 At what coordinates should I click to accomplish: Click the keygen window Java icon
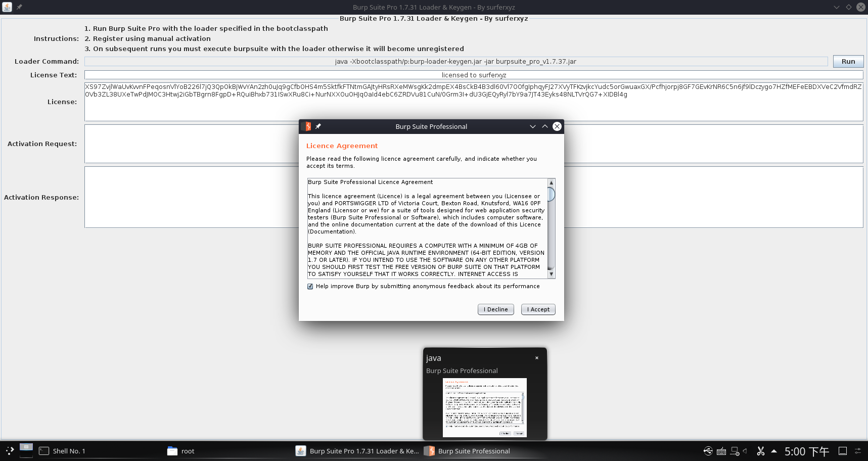tap(7, 7)
